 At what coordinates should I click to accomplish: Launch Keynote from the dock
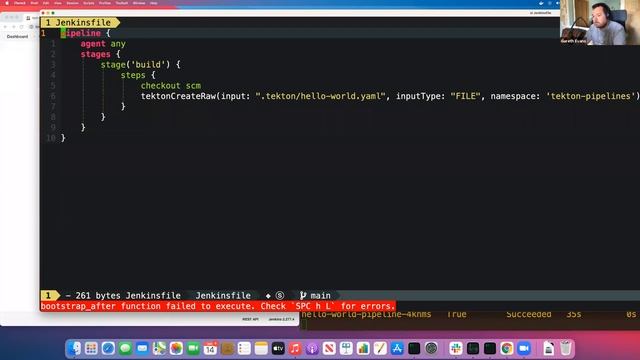(x=346, y=349)
